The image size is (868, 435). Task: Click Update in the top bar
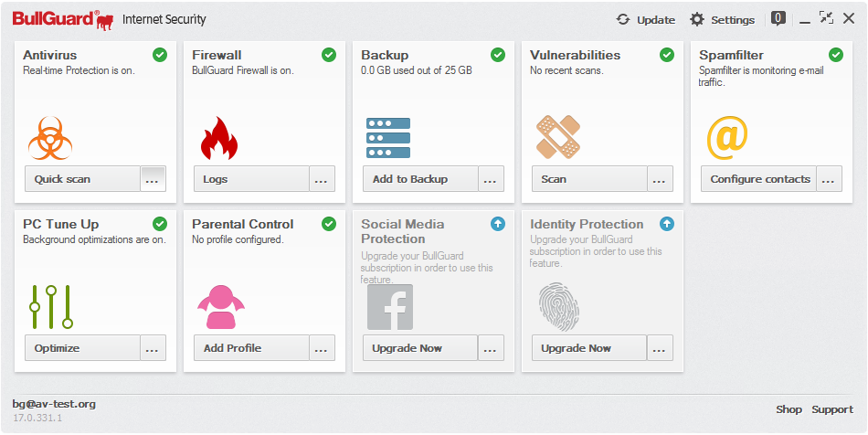tap(645, 19)
